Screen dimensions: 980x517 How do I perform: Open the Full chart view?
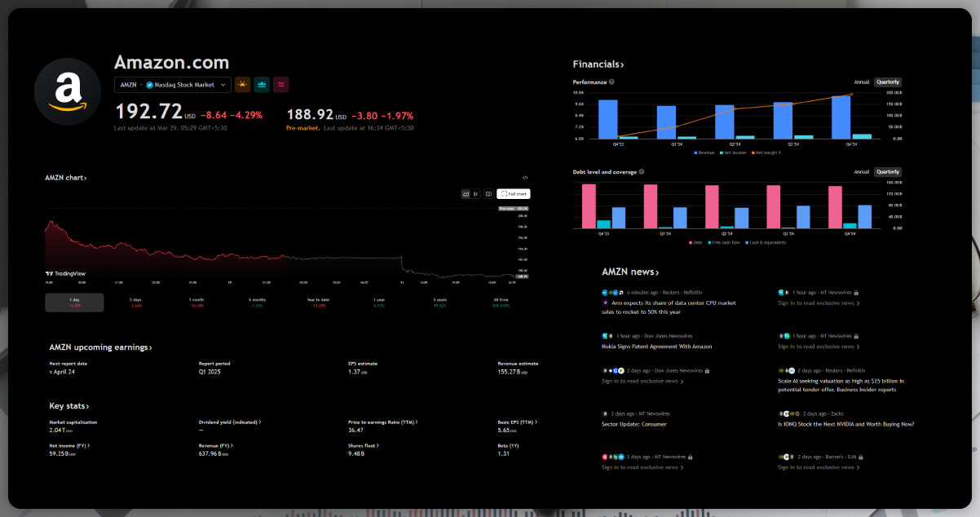point(514,194)
